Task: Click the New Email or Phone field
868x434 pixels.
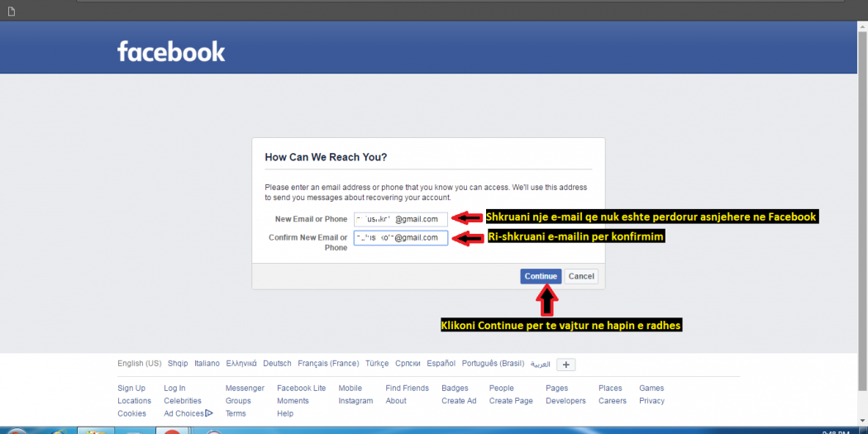Action: [401, 219]
